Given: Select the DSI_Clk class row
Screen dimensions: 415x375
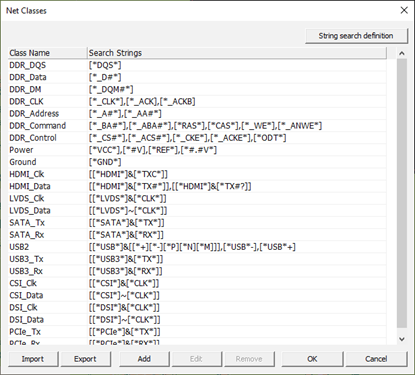Looking at the screenshot, I should 197,307.
